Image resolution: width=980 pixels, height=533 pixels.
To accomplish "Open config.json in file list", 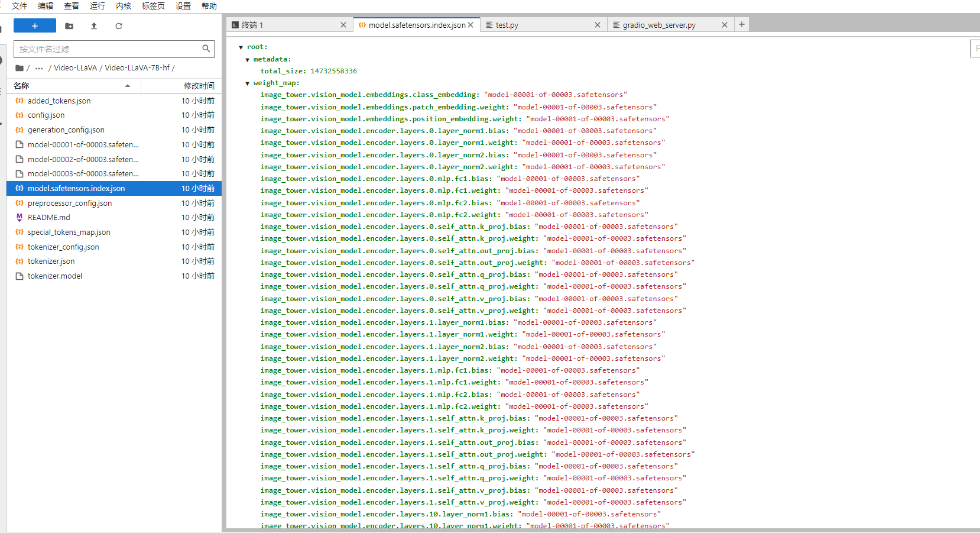I will click(46, 115).
